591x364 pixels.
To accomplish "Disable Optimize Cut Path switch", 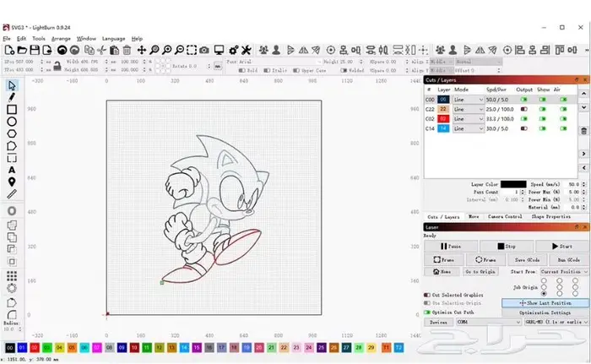I will (427, 312).
